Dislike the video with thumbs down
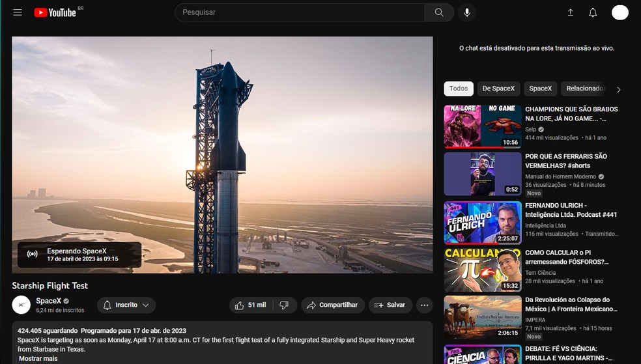Screen dimensions: 641x364 pos(284,305)
